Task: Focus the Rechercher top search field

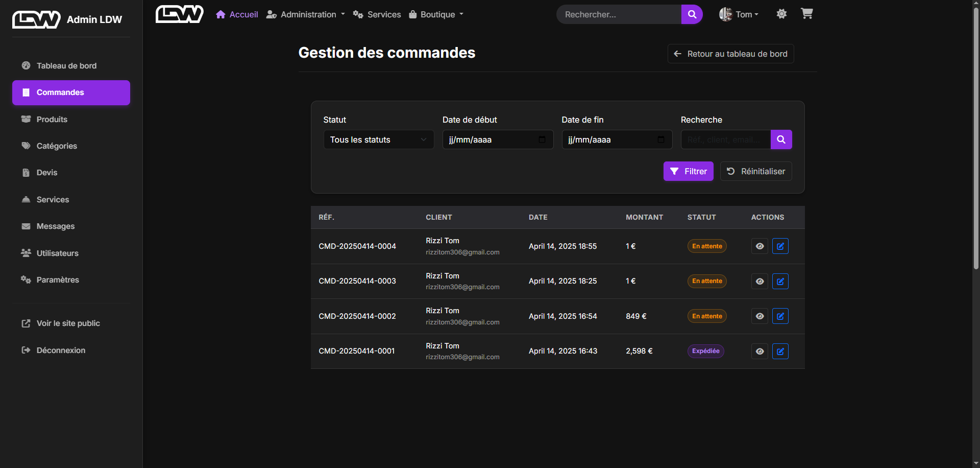Action: click(x=619, y=14)
